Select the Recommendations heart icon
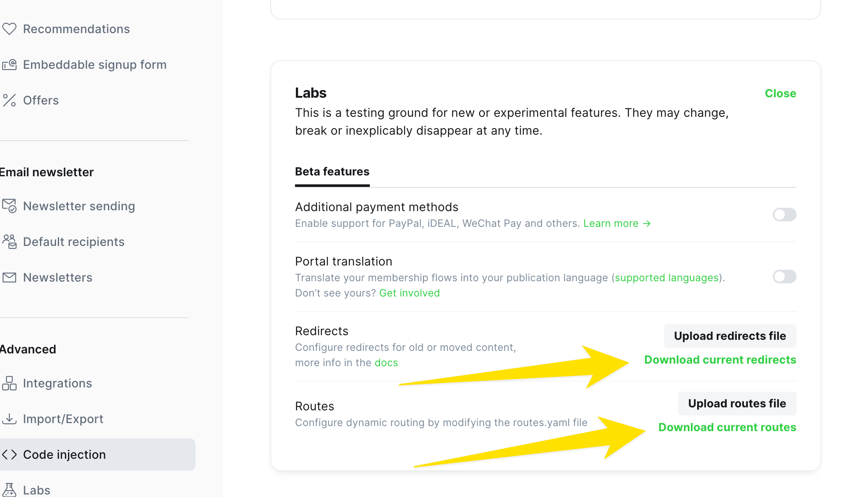The height and width of the screenshot is (497, 868). pyautogui.click(x=10, y=29)
